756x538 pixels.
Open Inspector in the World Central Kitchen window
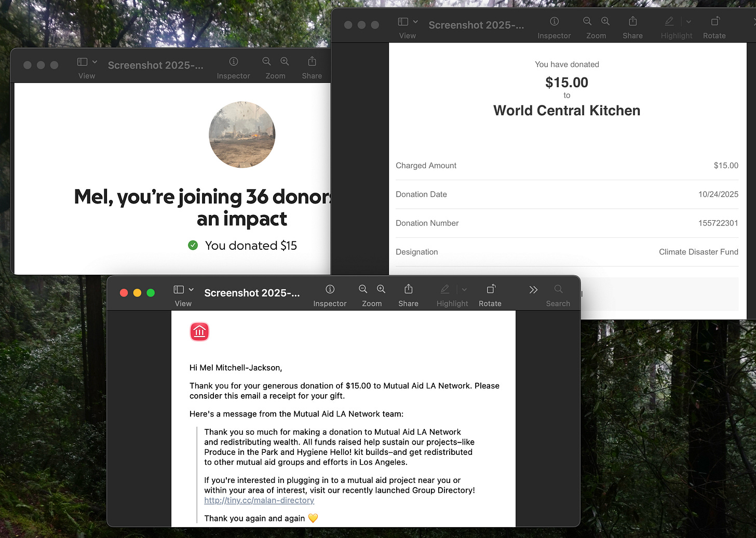pos(554,21)
